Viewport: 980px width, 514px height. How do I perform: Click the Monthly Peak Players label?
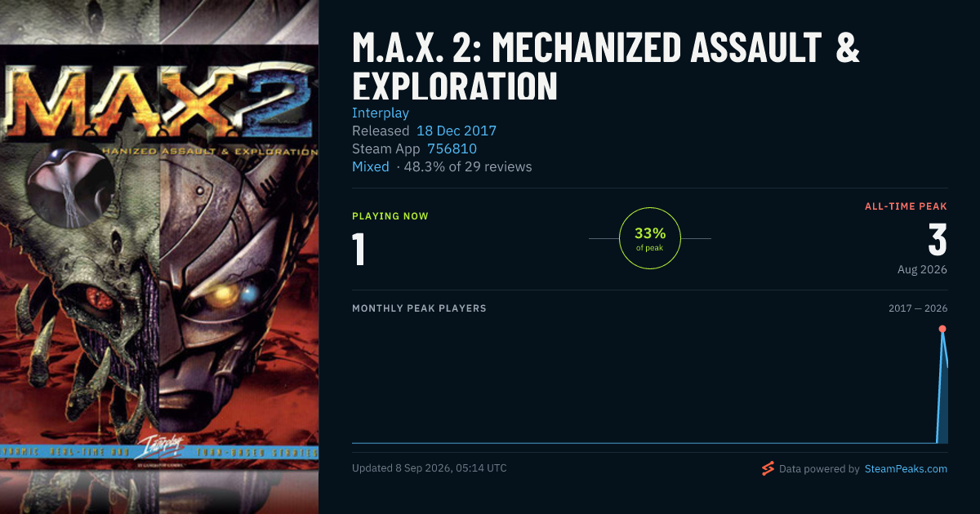click(x=419, y=308)
